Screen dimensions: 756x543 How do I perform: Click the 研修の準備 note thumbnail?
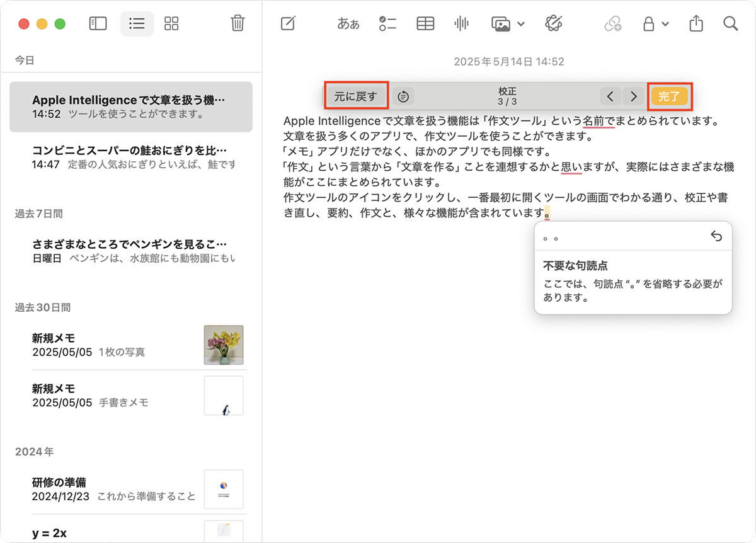tap(224, 489)
